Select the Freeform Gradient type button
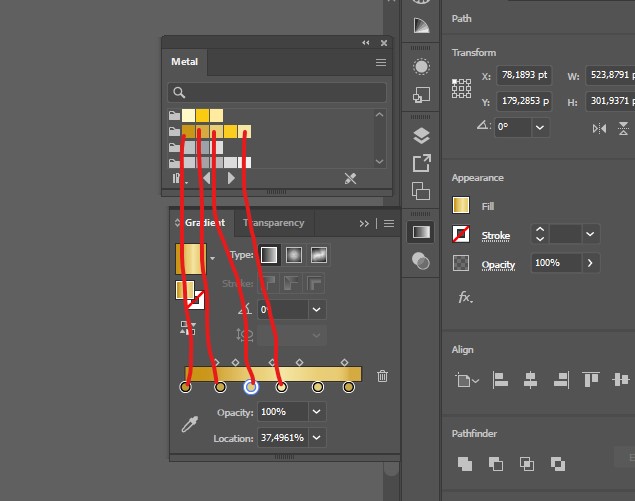Screen dimensions: 635x501 coord(319,255)
